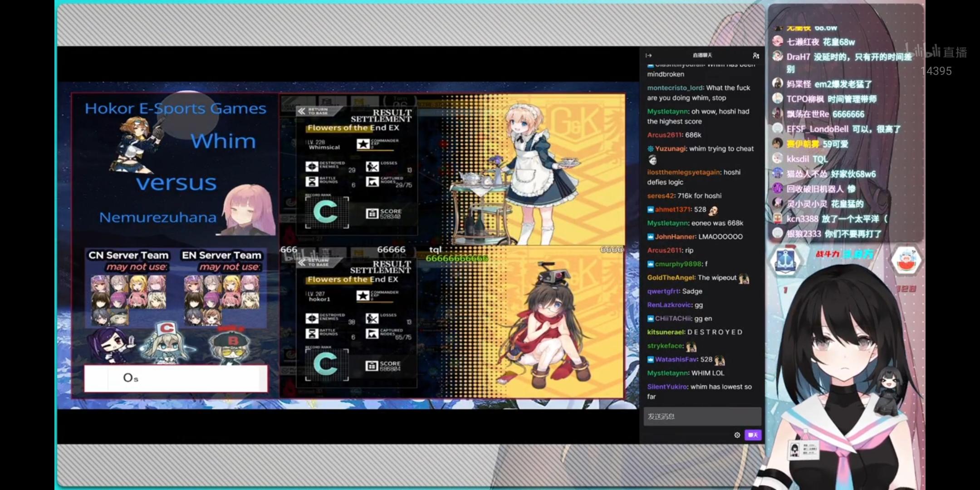The image size is (980, 490).
Task: Click the score icon on hokor1's result
Action: [372, 366]
